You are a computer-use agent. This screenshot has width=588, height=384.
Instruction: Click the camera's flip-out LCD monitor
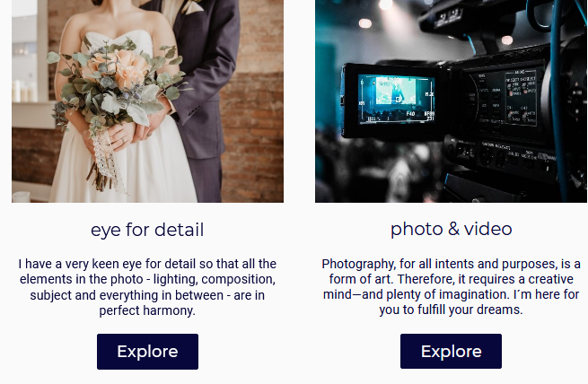click(396, 100)
